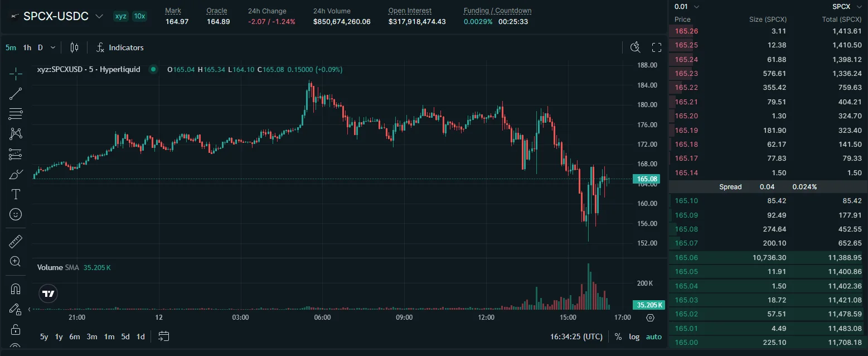Click the green market status dot

tap(153, 70)
